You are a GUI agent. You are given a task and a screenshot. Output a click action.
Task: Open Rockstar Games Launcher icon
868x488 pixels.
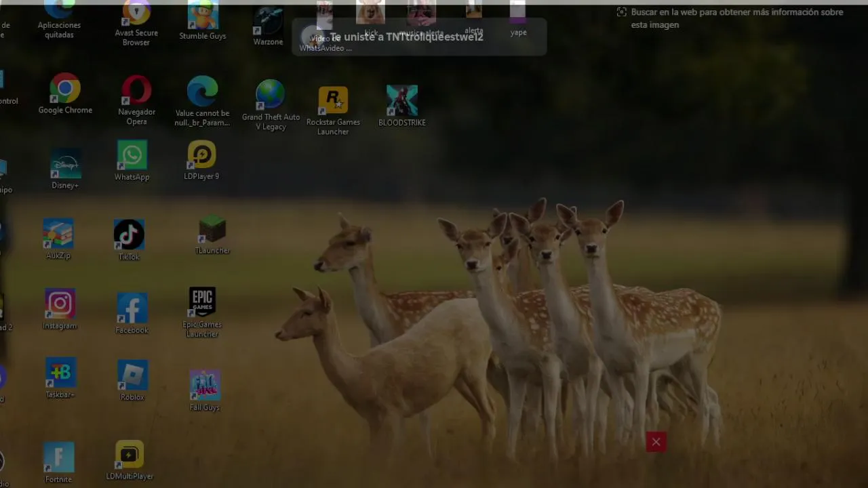pyautogui.click(x=333, y=110)
